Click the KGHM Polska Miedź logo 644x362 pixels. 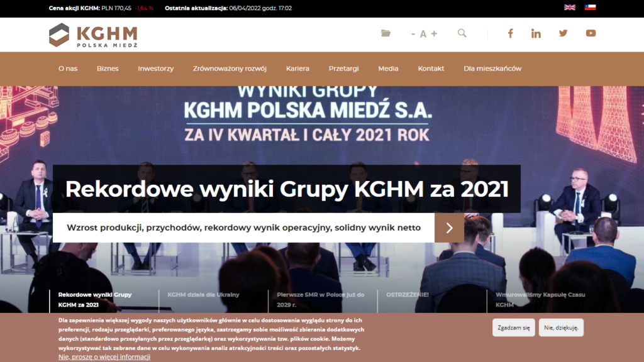93,35
